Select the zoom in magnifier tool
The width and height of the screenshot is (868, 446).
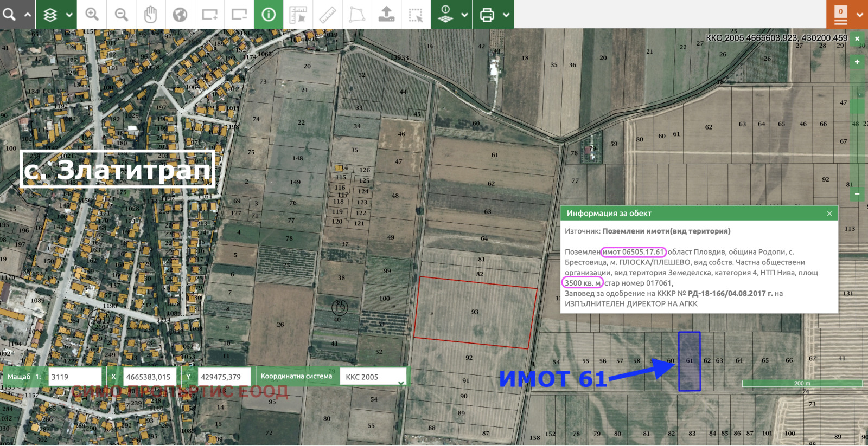[92, 14]
